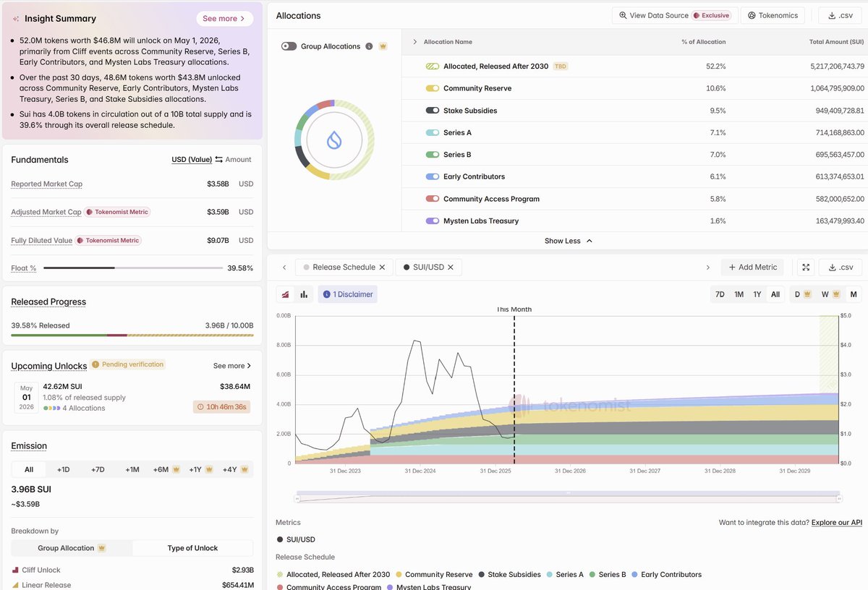Click Tokenomist Metric badge next to Fully Diluted Value

[x=108, y=240]
